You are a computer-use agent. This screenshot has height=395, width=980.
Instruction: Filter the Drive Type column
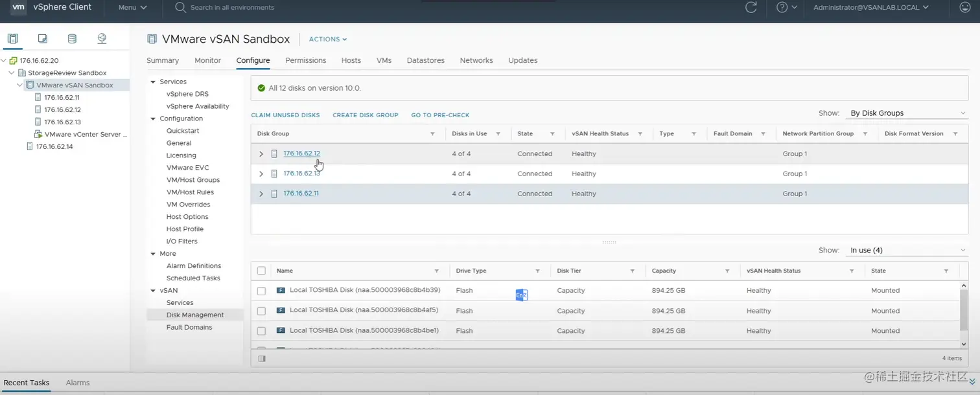click(x=537, y=271)
